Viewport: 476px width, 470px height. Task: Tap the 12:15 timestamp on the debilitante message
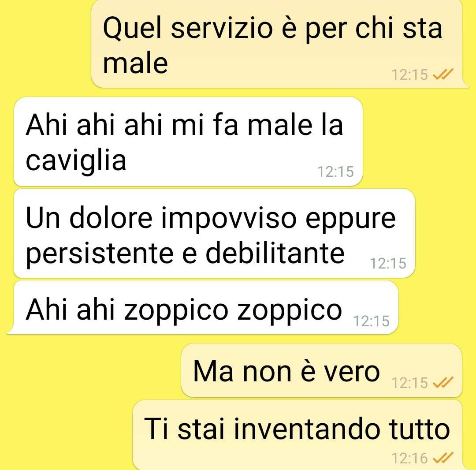[x=388, y=263]
